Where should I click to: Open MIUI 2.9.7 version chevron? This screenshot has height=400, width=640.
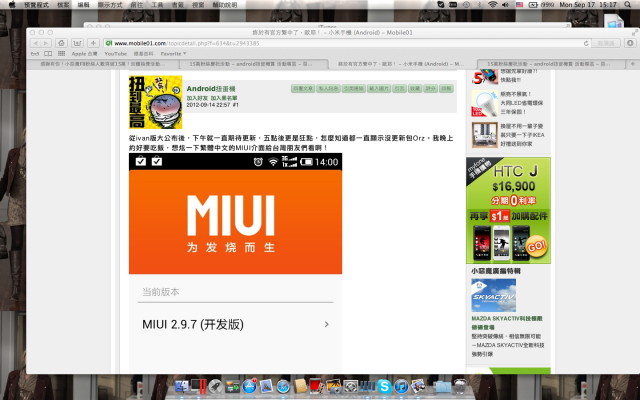(x=327, y=324)
